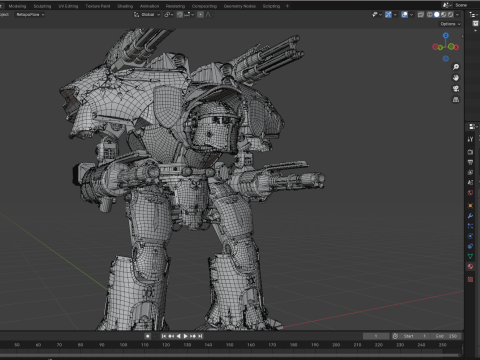The image size is (480, 360).
Task: Open the World properties tab
Action: [x=470, y=193]
